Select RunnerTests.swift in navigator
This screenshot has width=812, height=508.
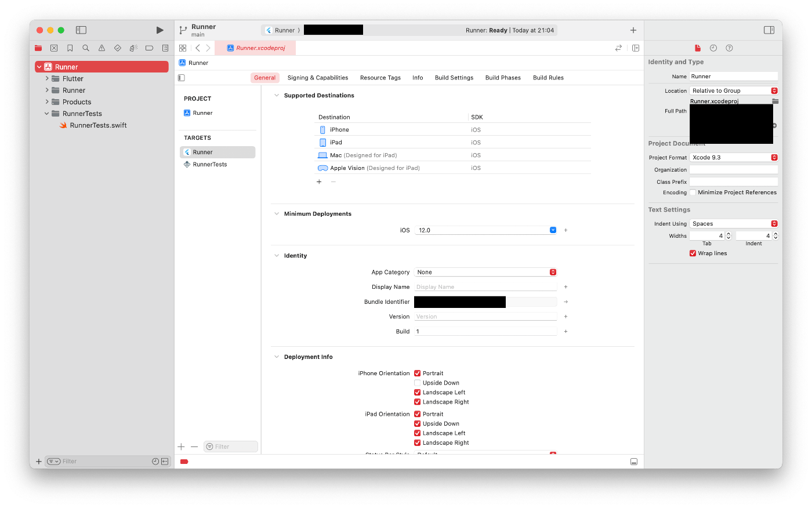tap(99, 125)
